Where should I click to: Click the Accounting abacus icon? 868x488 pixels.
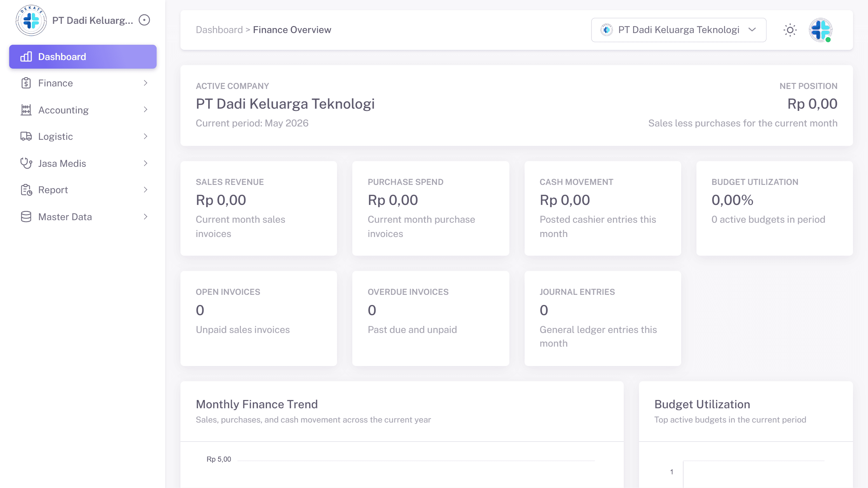pyautogui.click(x=26, y=110)
